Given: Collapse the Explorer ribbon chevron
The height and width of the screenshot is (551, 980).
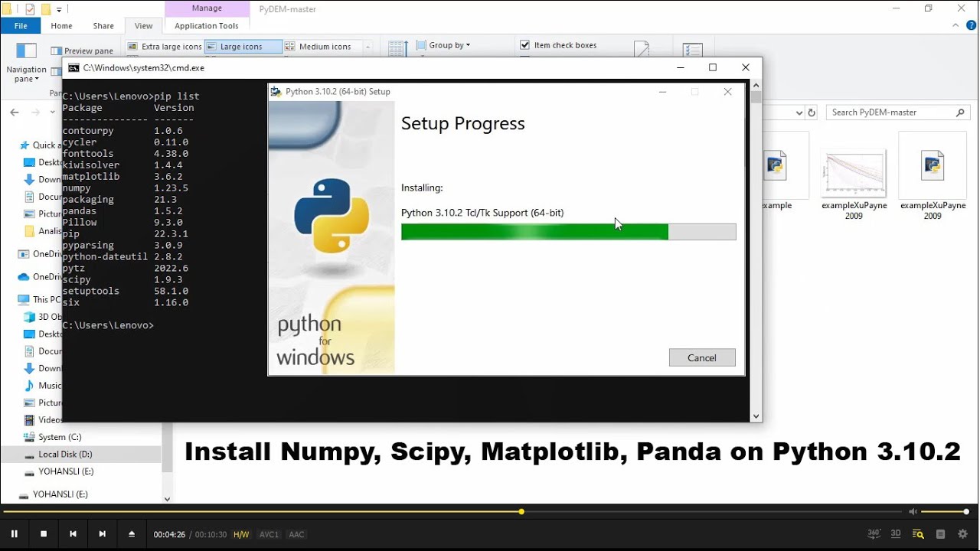Looking at the screenshot, I should [x=955, y=25].
